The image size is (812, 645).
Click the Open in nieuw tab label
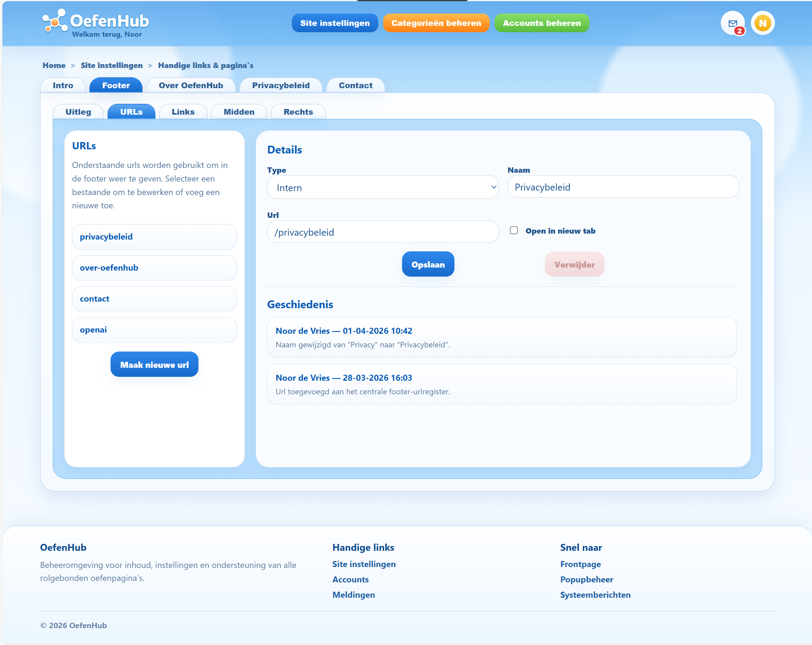(x=561, y=231)
